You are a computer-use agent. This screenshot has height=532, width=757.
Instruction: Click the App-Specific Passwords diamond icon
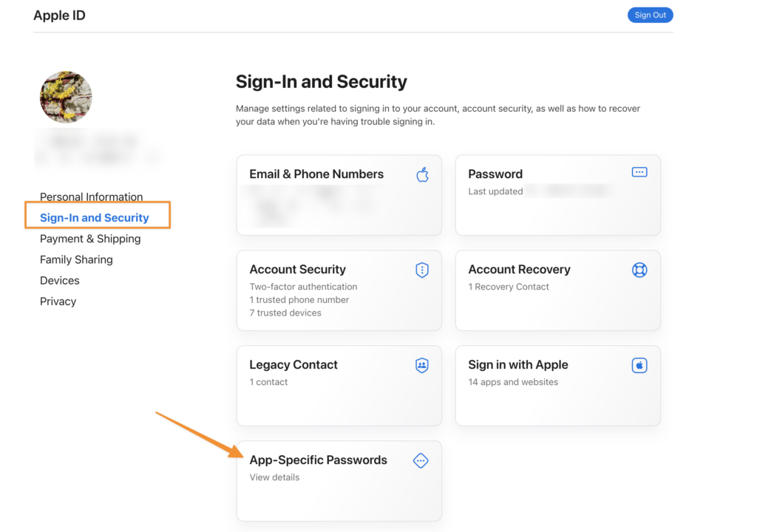click(421, 461)
